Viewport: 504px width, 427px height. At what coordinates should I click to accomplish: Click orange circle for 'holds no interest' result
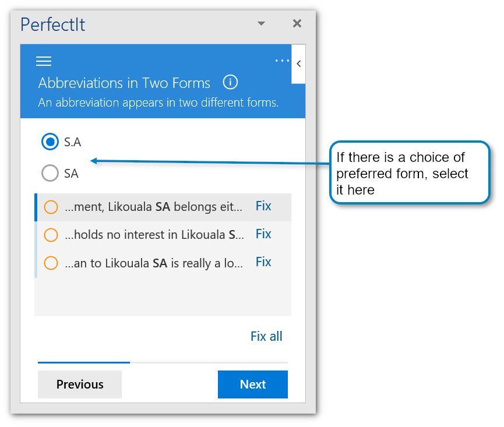(x=51, y=235)
